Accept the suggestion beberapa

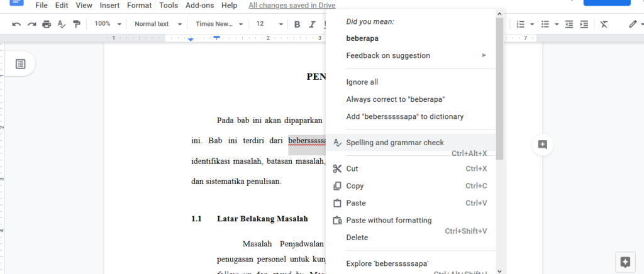tap(411, 38)
